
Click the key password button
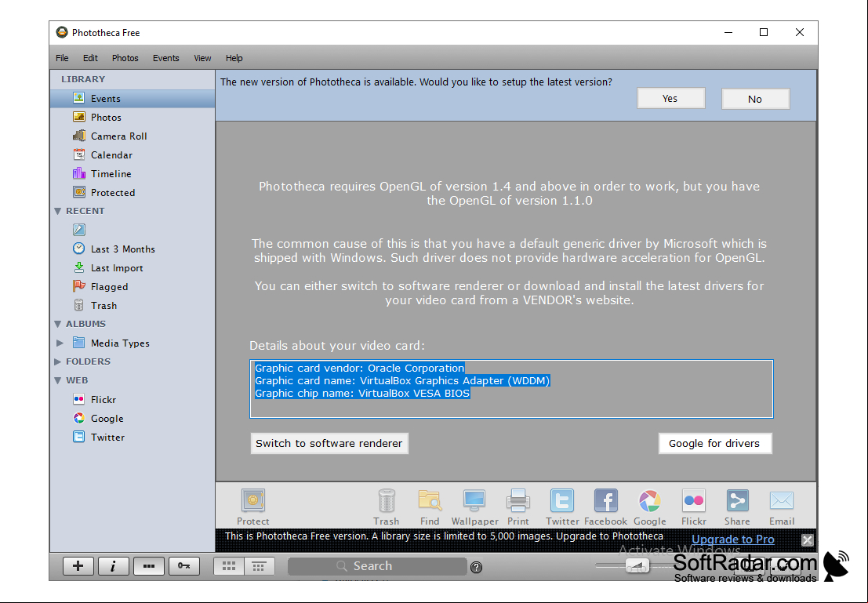(184, 566)
